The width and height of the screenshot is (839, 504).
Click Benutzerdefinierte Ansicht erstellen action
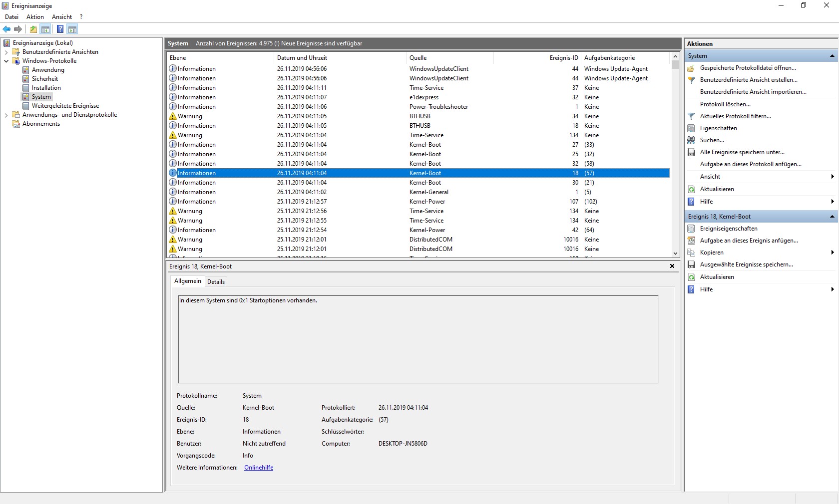coord(749,80)
